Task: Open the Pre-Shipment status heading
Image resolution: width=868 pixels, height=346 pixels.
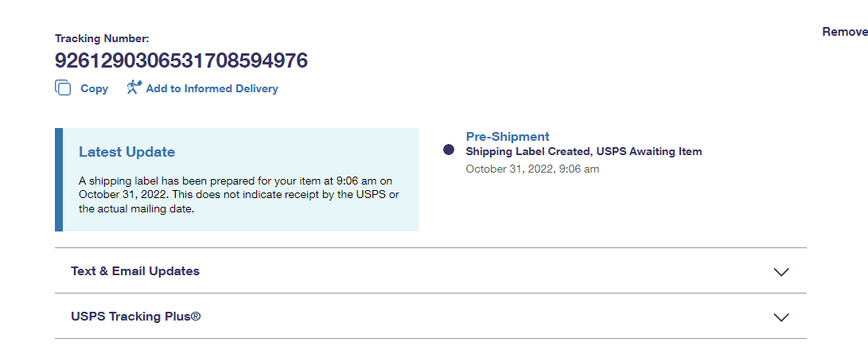Action: pyautogui.click(x=508, y=137)
